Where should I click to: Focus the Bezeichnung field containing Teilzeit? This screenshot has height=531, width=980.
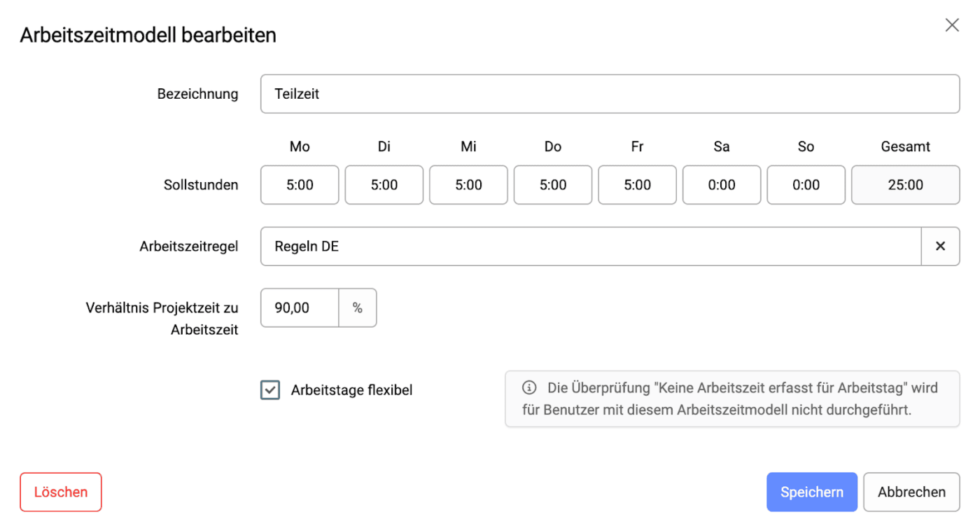(x=609, y=94)
